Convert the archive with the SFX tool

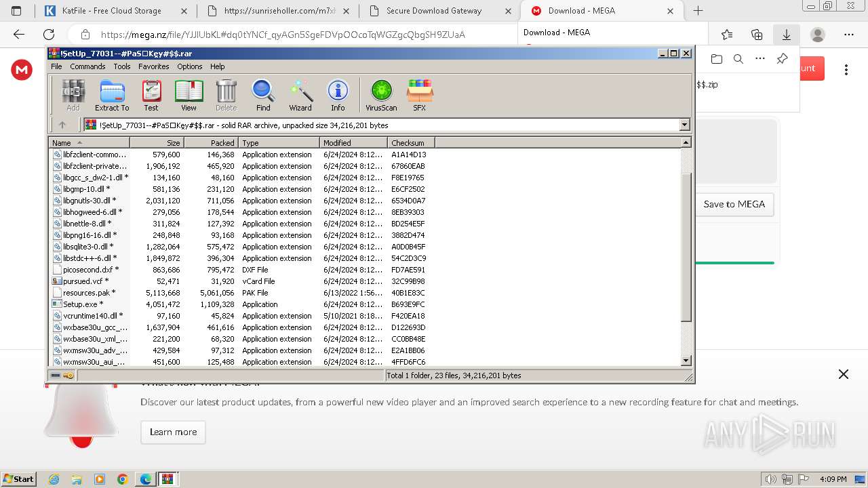click(x=420, y=95)
